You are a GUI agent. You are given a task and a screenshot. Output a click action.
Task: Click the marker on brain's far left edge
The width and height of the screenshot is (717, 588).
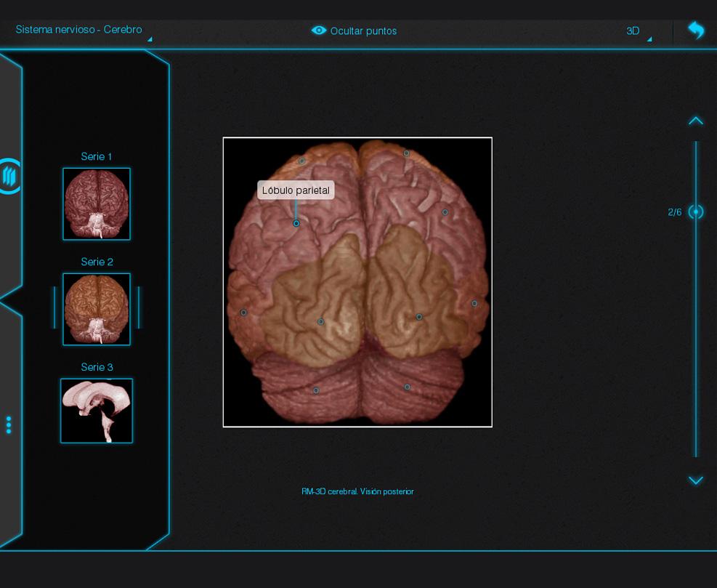tap(243, 313)
